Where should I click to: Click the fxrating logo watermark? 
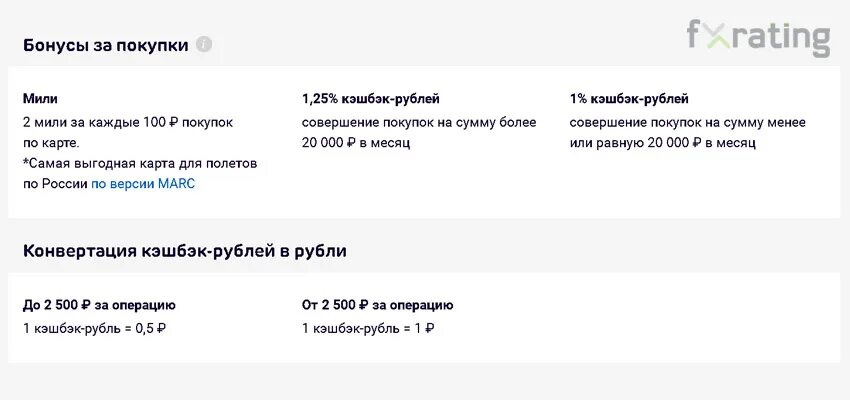point(758,37)
